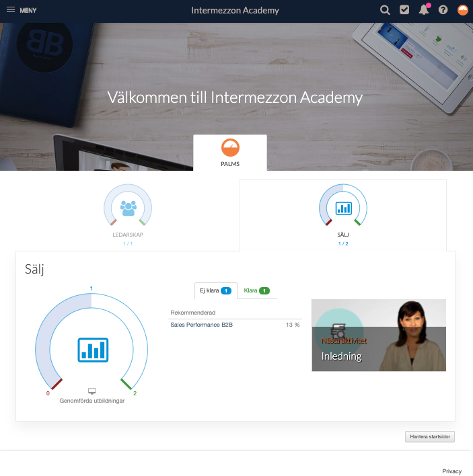Select the PALMS tab label
The image size is (473, 476).
coord(230,164)
